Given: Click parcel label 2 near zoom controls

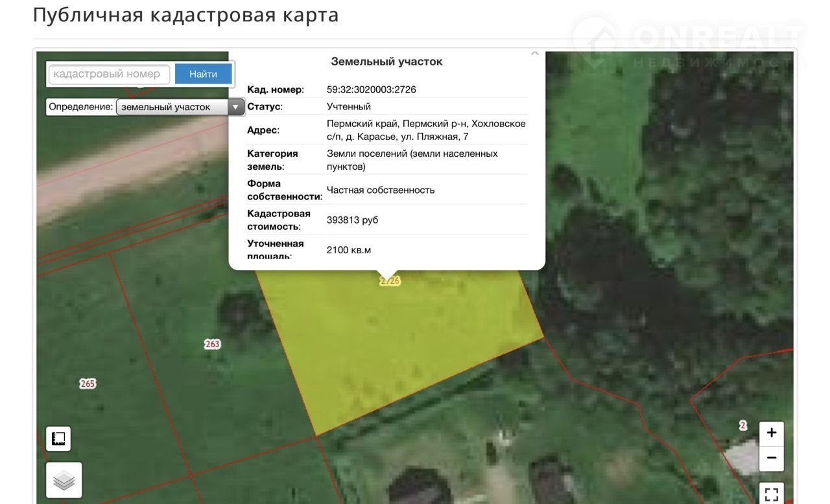Looking at the screenshot, I should (x=742, y=426).
